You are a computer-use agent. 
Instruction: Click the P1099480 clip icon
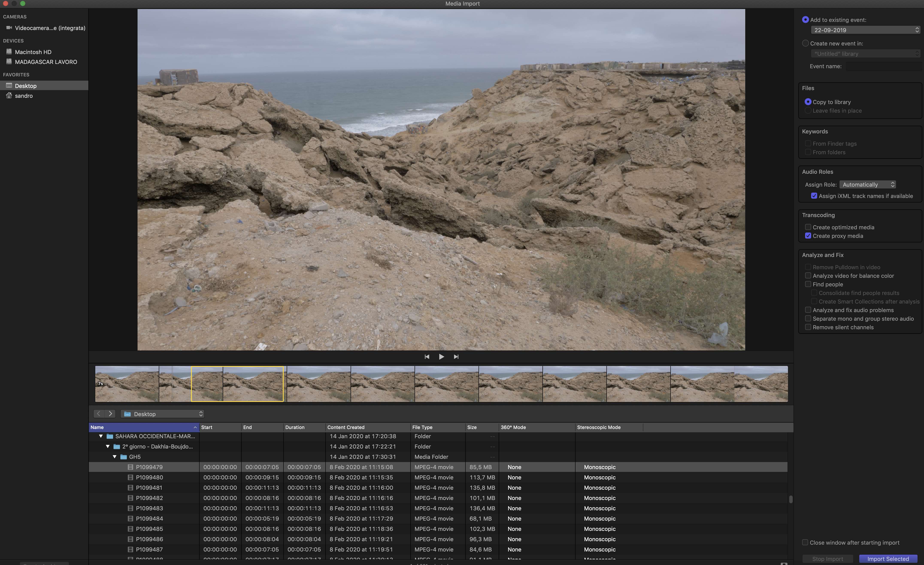click(x=130, y=477)
